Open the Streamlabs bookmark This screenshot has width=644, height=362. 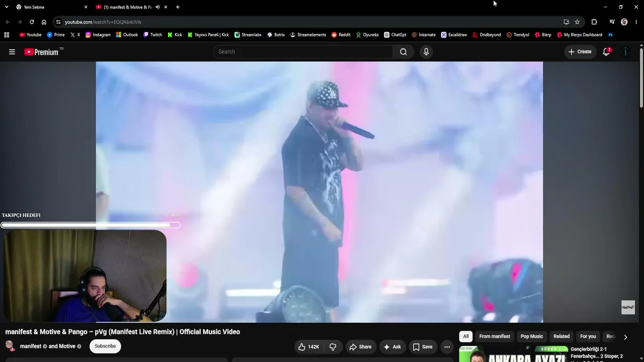[x=248, y=35]
